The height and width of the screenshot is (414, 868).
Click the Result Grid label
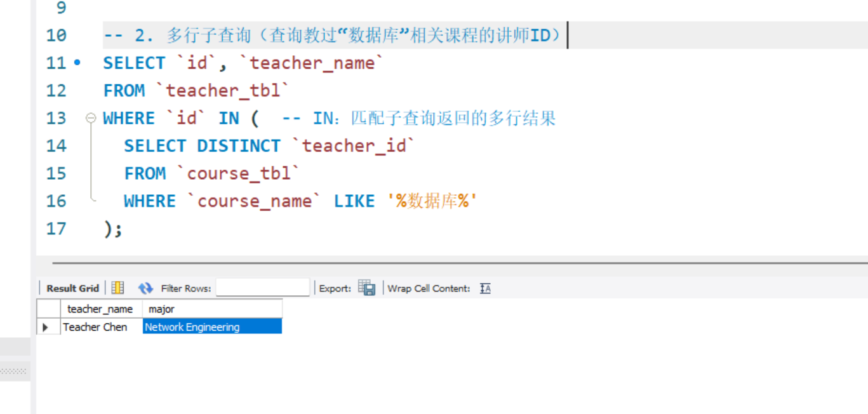click(72, 288)
